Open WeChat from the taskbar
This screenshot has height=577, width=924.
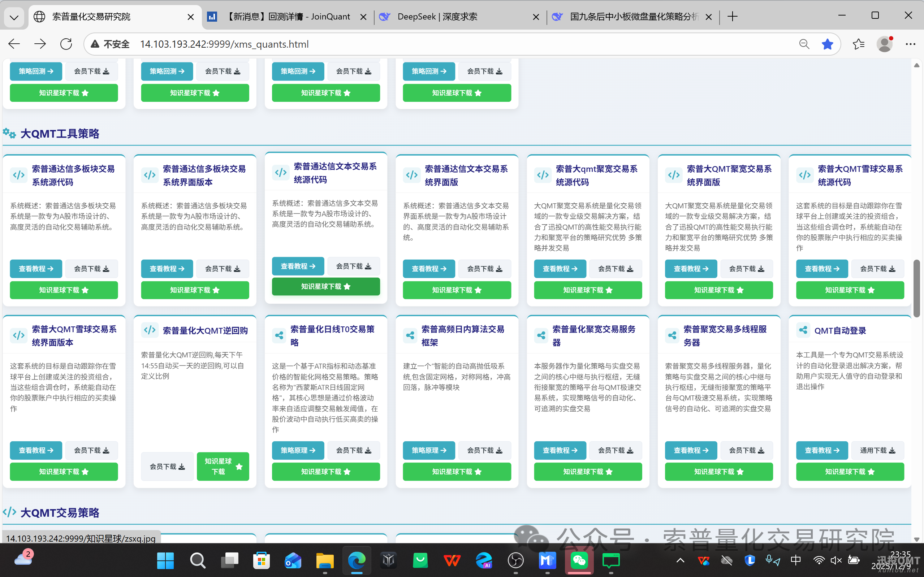(579, 561)
